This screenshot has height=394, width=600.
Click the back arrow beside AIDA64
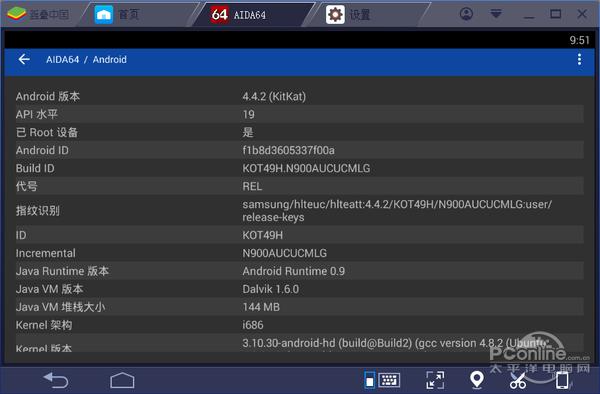(24, 59)
